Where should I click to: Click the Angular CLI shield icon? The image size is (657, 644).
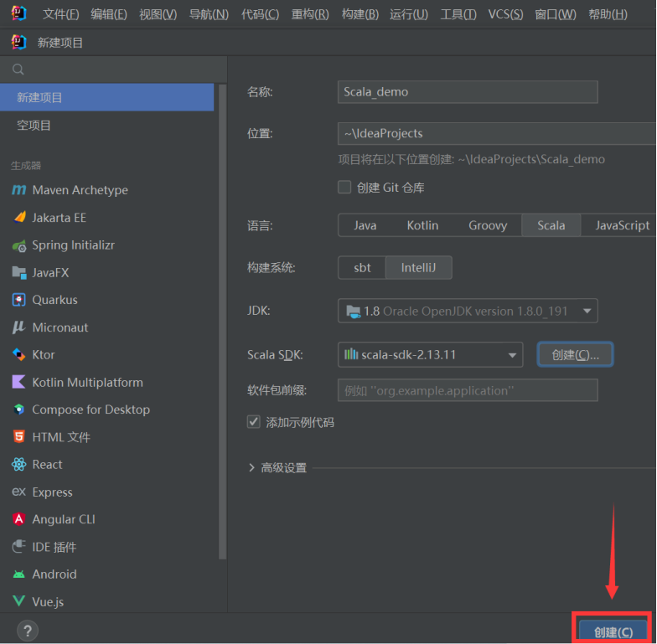click(18, 519)
